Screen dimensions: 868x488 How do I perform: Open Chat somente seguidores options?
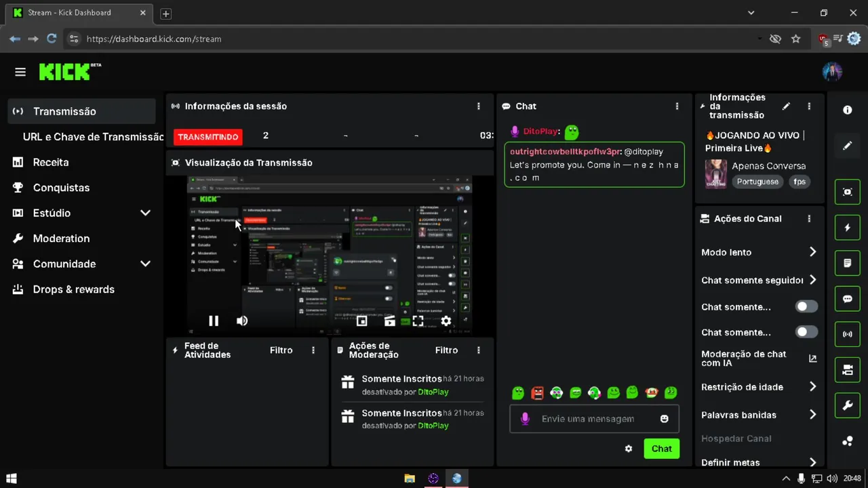(x=759, y=280)
